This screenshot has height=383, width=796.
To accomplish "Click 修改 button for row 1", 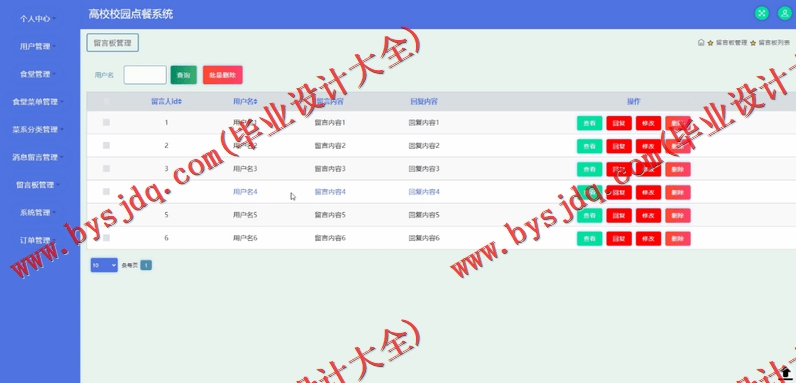I will (648, 123).
